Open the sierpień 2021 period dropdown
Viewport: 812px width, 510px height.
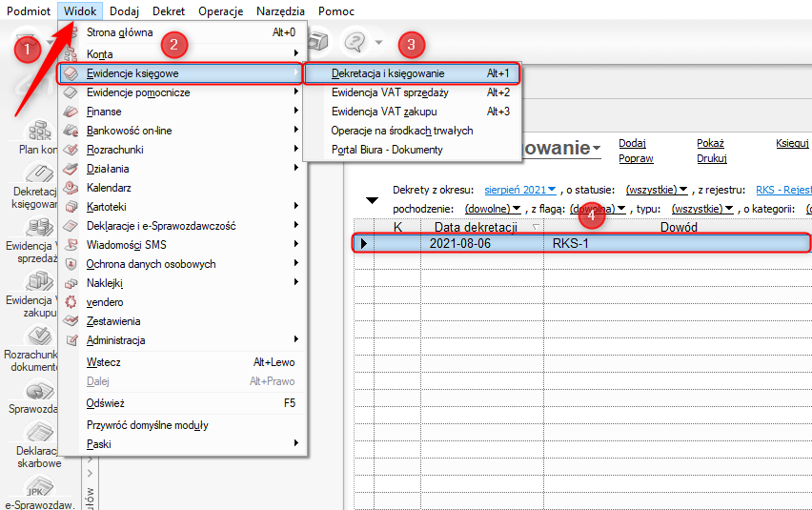(x=520, y=190)
